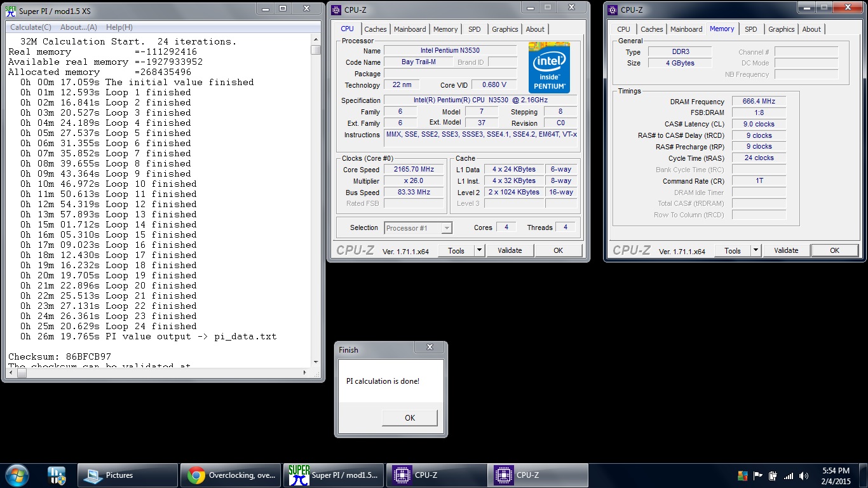This screenshot has width=868, height=488.
Task: Open the Pictures taskbar item
Action: pyautogui.click(x=128, y=475)
